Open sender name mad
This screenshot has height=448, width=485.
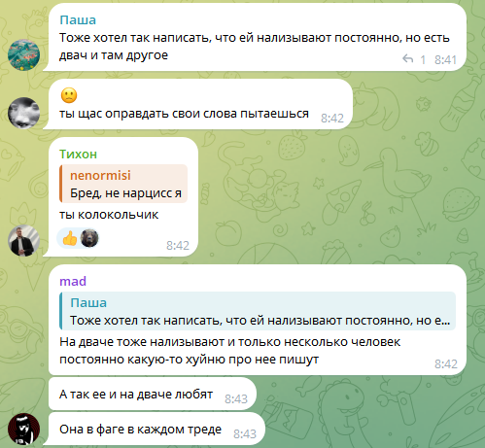click(x=73, y=281)
